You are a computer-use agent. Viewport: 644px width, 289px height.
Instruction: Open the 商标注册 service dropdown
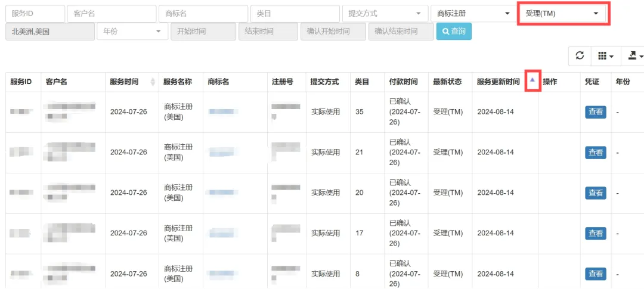[473, 14]
